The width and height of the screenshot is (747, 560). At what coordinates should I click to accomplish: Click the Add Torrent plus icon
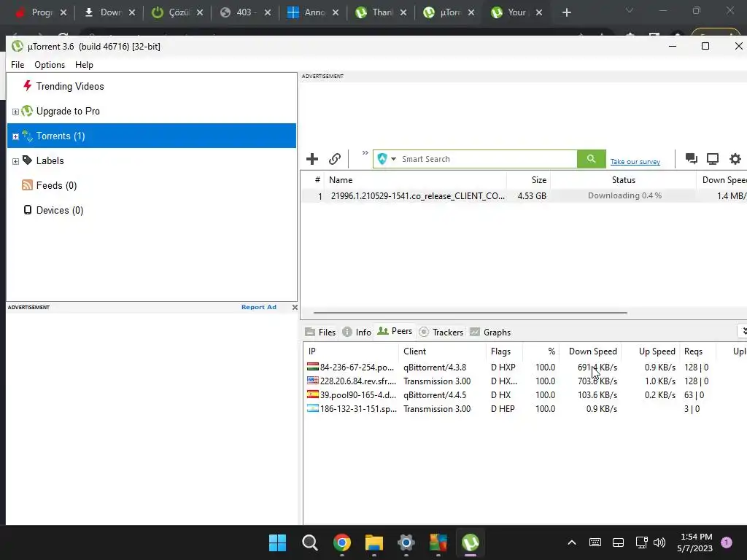(312, 158)
